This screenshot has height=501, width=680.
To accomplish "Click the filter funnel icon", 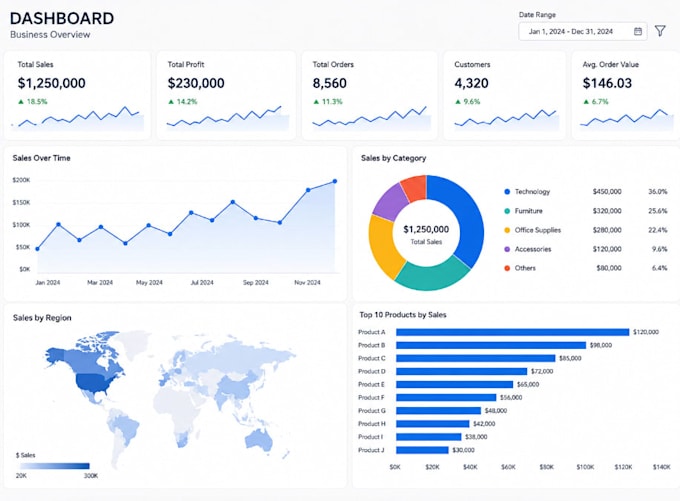I will click(660, 31).
